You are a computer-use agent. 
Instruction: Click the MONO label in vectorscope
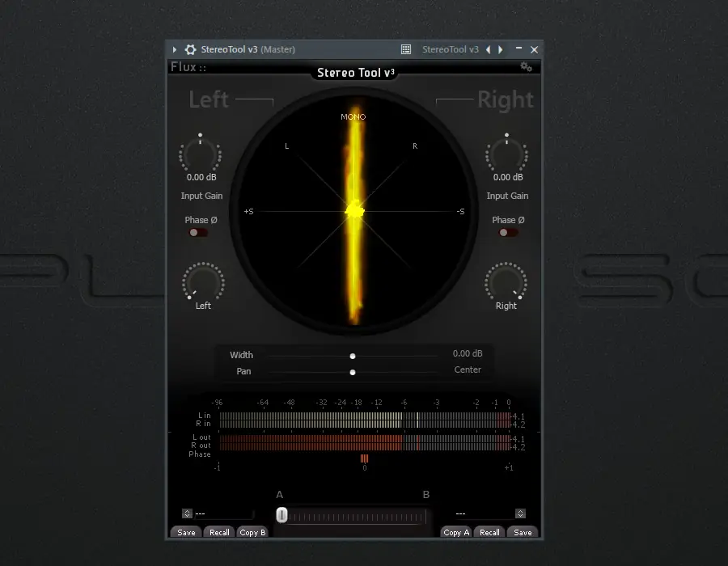pos(353,117)
